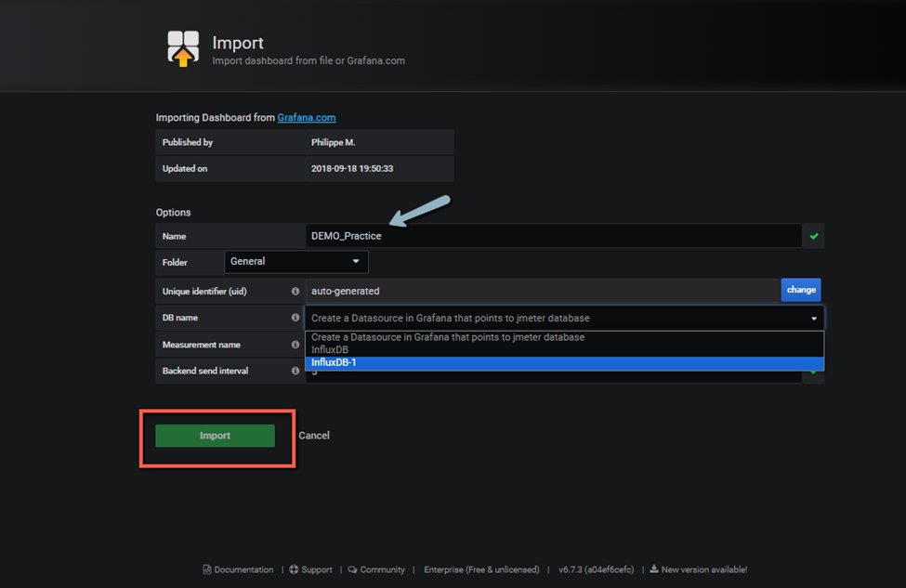Click the 'Import' page heading text
The image size is (906, 588).
click(x=238, y=43)
